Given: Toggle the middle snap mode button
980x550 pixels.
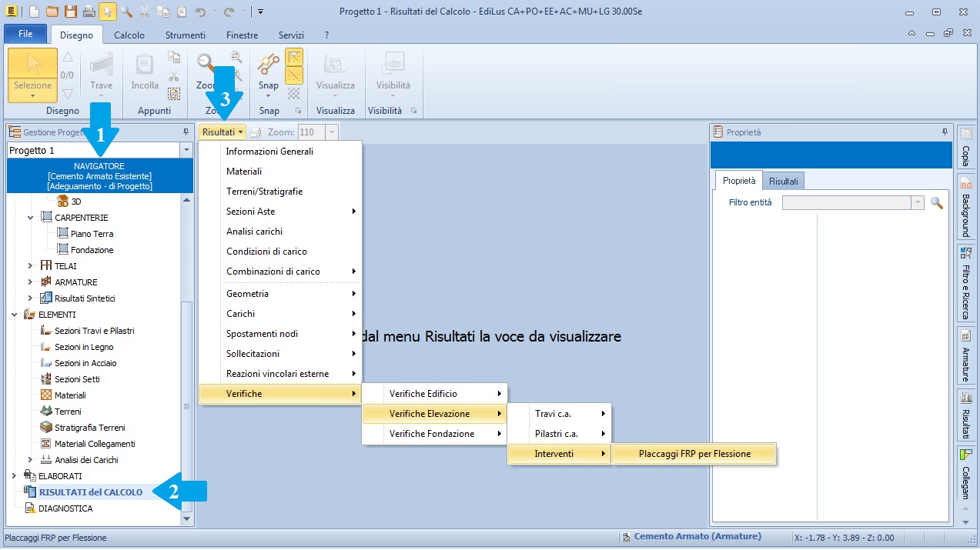Looking at the screenshot, I should (x=294, y=75).
